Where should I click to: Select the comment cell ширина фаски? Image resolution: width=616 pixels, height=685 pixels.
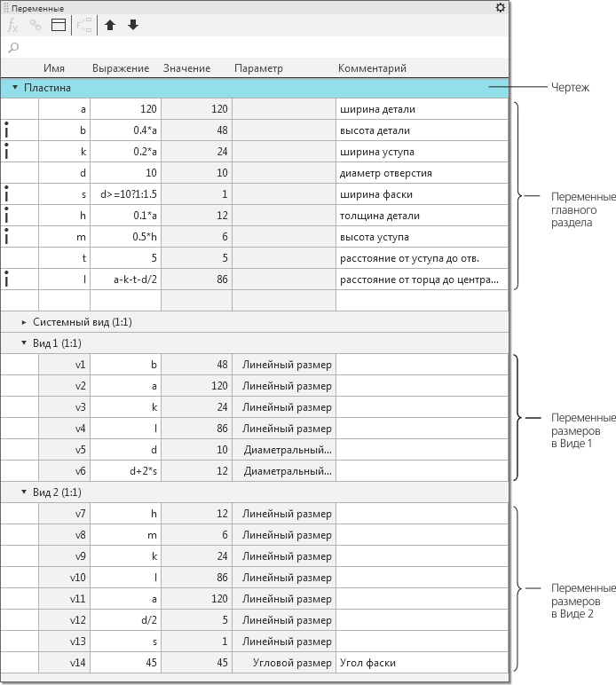(422, 194)
